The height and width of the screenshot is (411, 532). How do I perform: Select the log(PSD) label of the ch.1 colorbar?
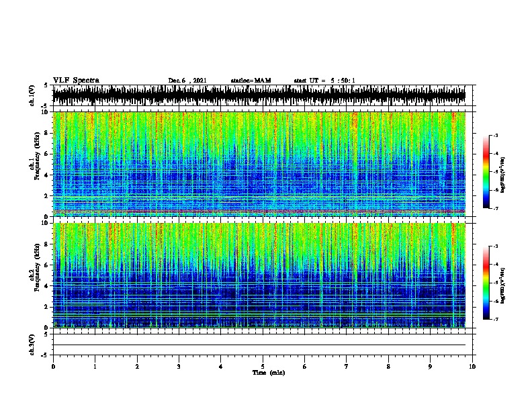503,175
